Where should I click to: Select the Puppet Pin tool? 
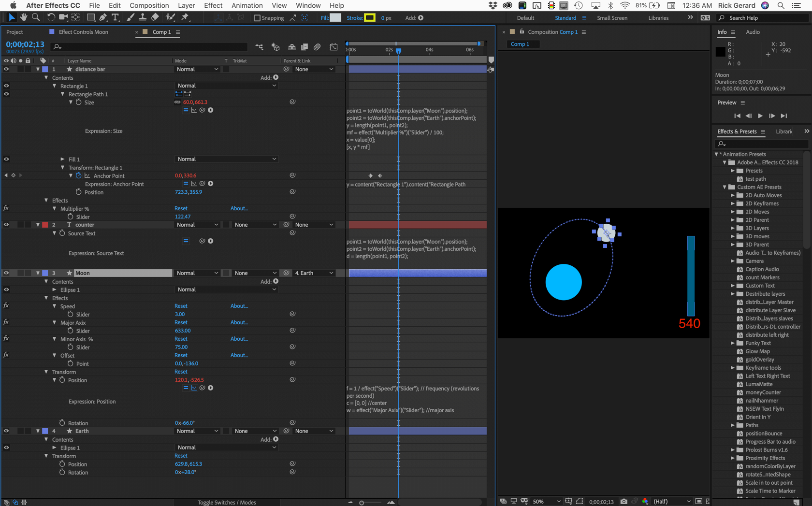185,17
